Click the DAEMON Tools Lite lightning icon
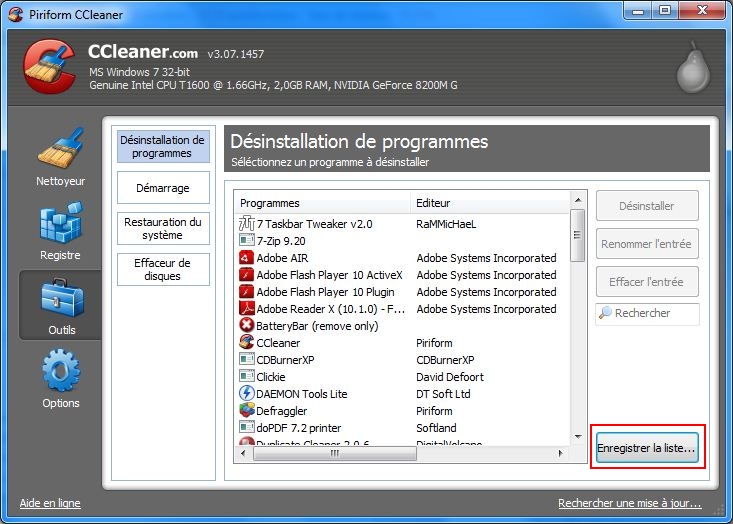The height and width of the screenshot is (524, 733). (246, 393)
